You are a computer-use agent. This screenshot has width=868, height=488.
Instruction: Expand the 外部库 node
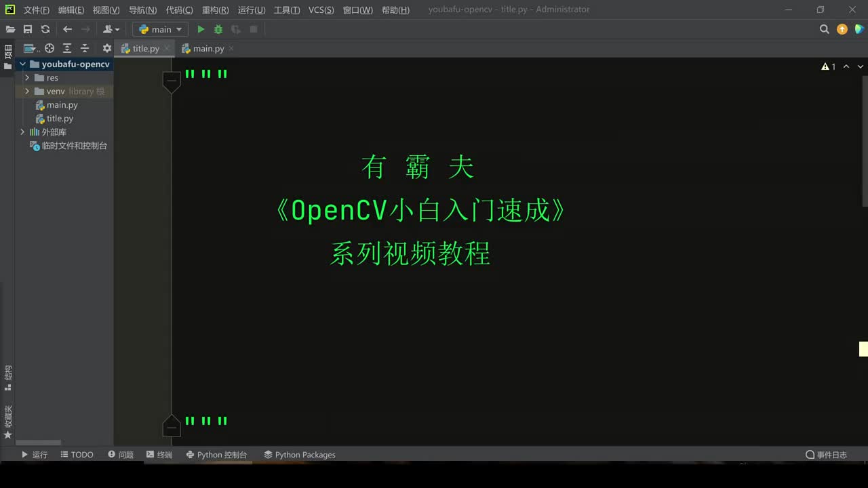tap(22, 132)
